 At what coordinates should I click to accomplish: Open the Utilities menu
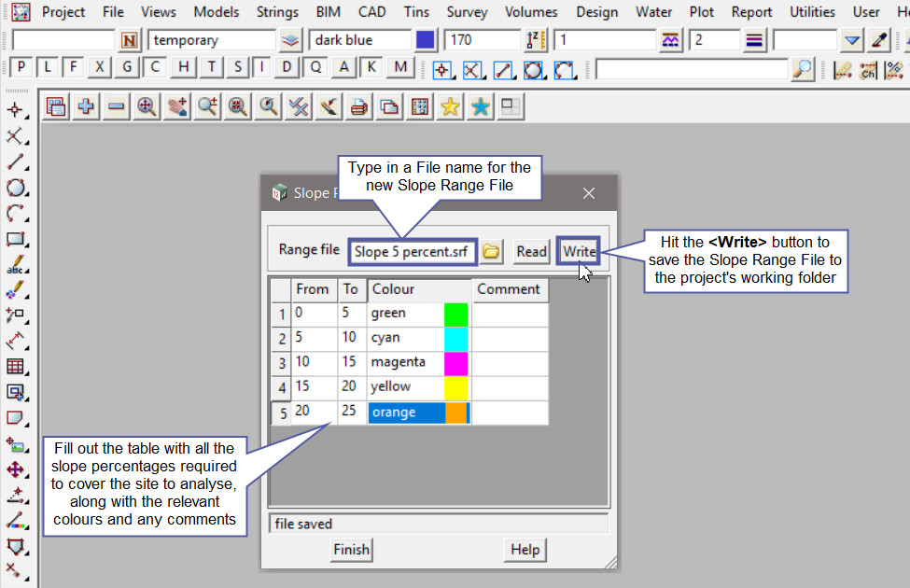[812, 11]
